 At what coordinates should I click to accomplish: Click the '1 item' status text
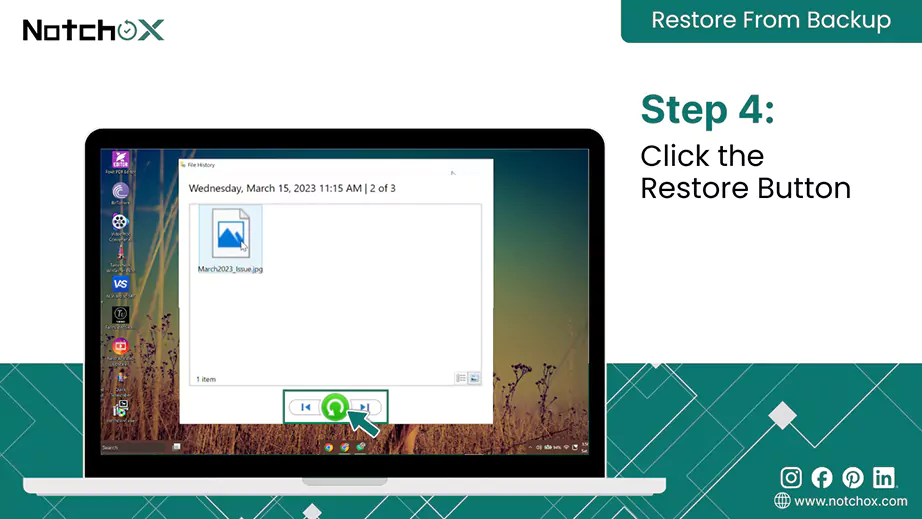pos(206,379)
